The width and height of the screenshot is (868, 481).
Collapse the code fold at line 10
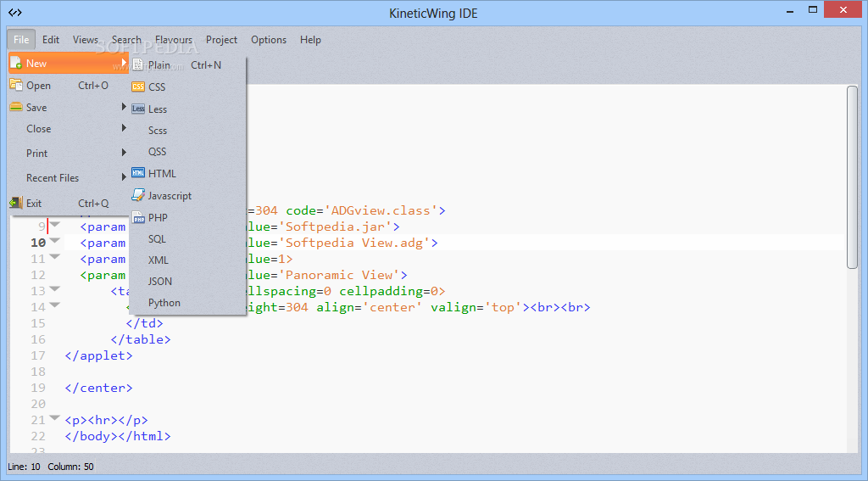pos(55,241)
